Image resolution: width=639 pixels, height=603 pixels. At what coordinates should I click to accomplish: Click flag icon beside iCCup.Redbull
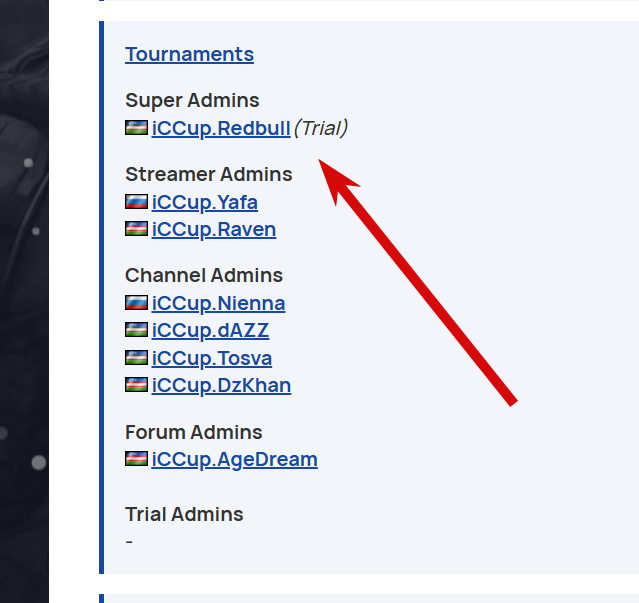coord(136,128)
